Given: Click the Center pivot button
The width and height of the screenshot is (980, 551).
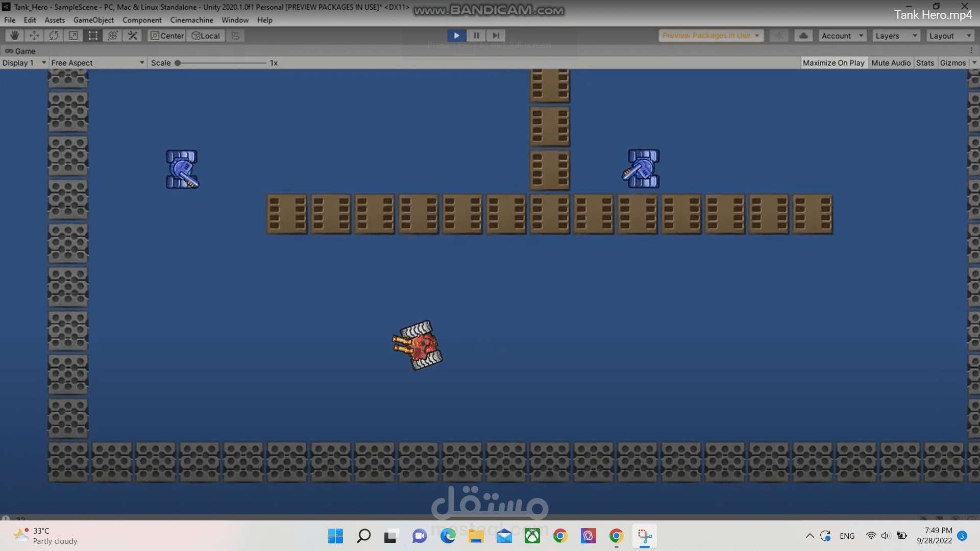Looking at the screenshot, I should [167, 36].
